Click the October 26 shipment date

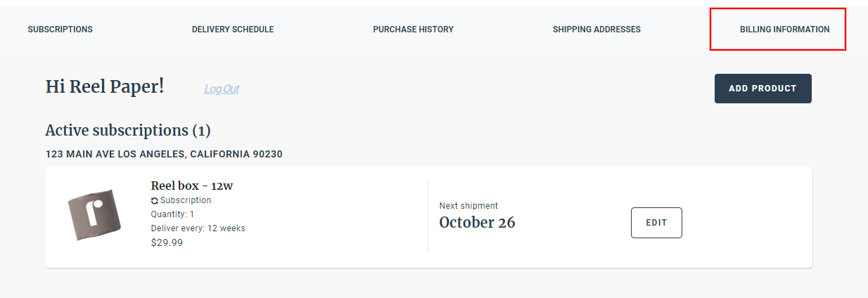click(x=477, y=223)
